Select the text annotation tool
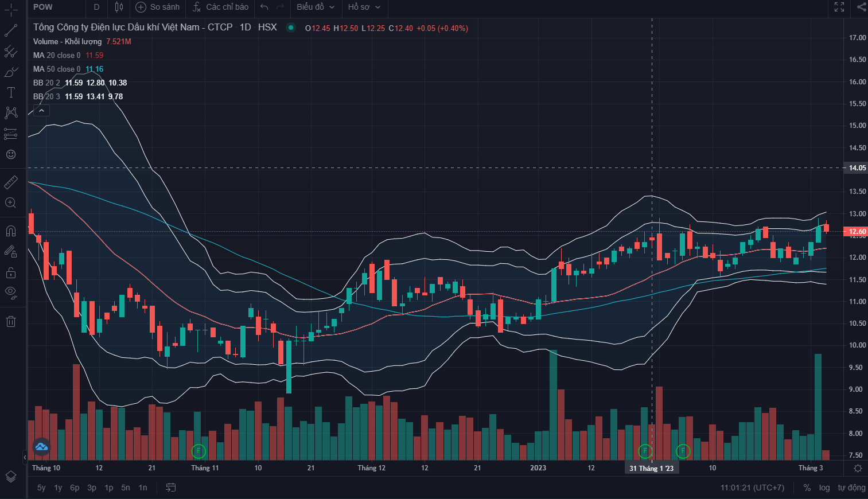 [x=11, y=92]
